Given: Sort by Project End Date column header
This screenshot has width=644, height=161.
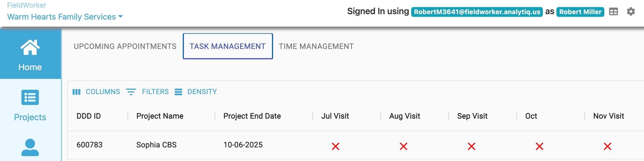Looking at the screenshot, I should pos(252,116).
